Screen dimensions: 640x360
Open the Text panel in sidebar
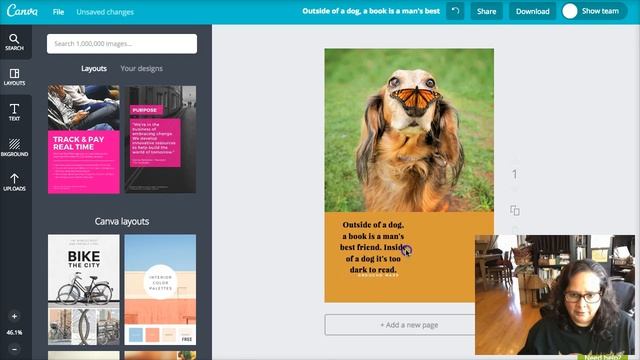14,112
